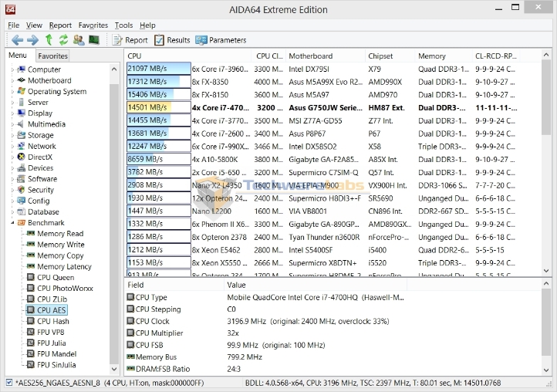The image size is (557, 392).
Task: Open the Tools menu
Action: pos(123,25)
